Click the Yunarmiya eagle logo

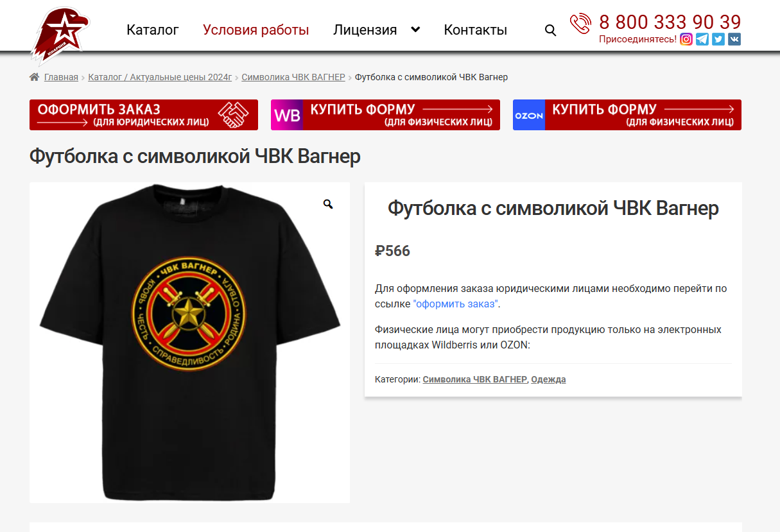(60, 35)
